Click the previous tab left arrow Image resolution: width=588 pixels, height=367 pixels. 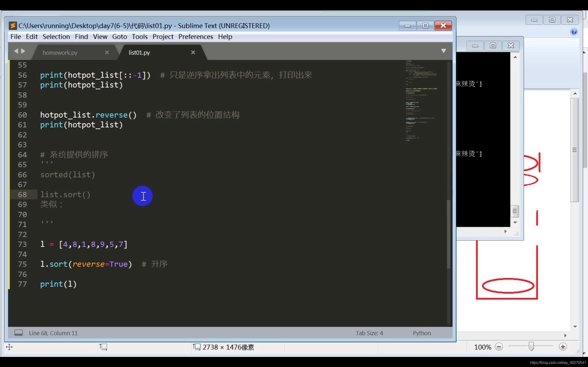click(x=16, y=51)
